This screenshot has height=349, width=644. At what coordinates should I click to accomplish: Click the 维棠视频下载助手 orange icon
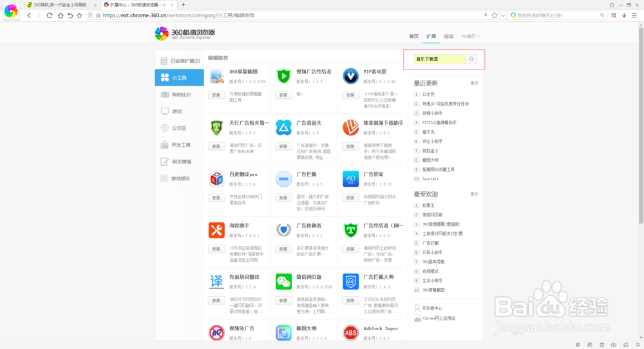tap(350, 127)
